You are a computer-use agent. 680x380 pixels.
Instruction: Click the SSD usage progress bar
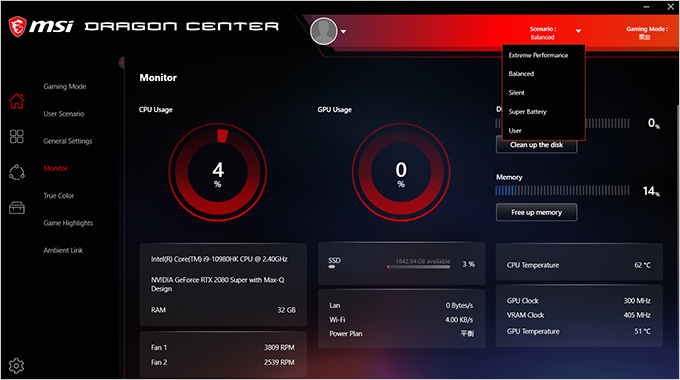[x=418, y=267]
